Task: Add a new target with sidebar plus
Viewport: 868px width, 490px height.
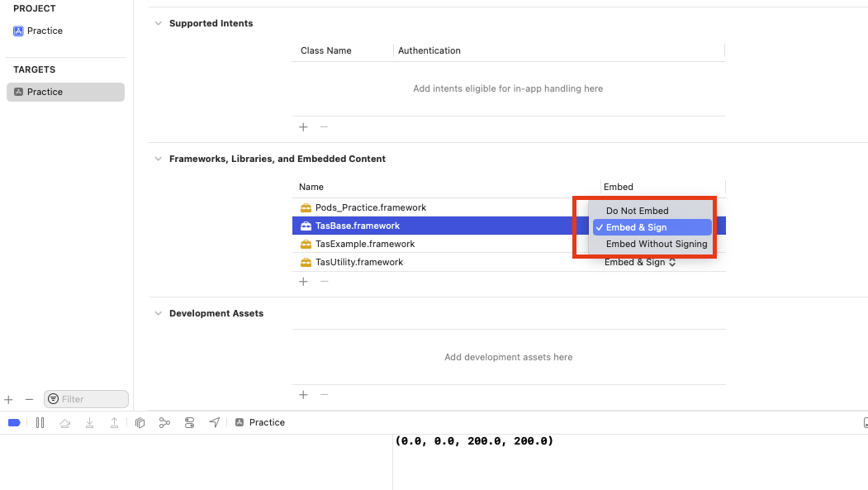Action: (x=8, y=400)
